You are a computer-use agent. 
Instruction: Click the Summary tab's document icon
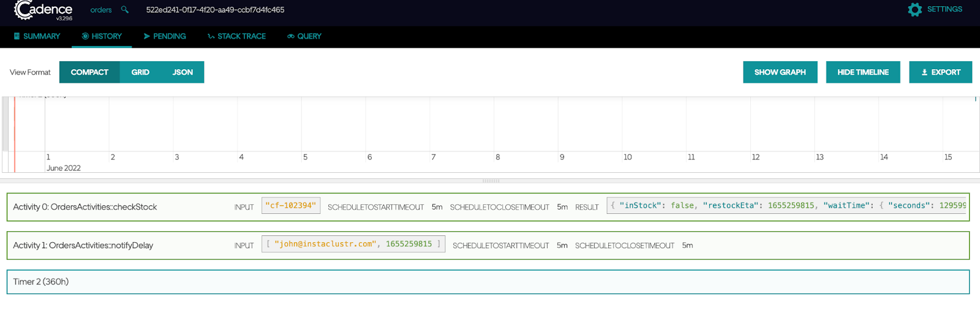click(17, 36)
